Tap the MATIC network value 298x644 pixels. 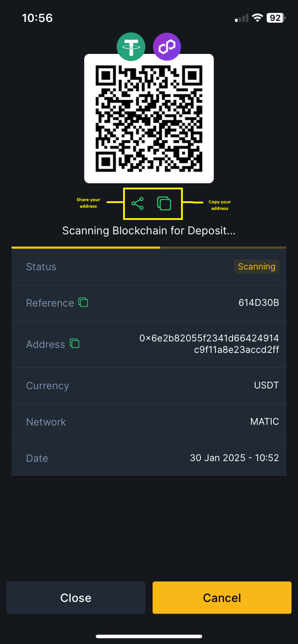click(265, 422)
